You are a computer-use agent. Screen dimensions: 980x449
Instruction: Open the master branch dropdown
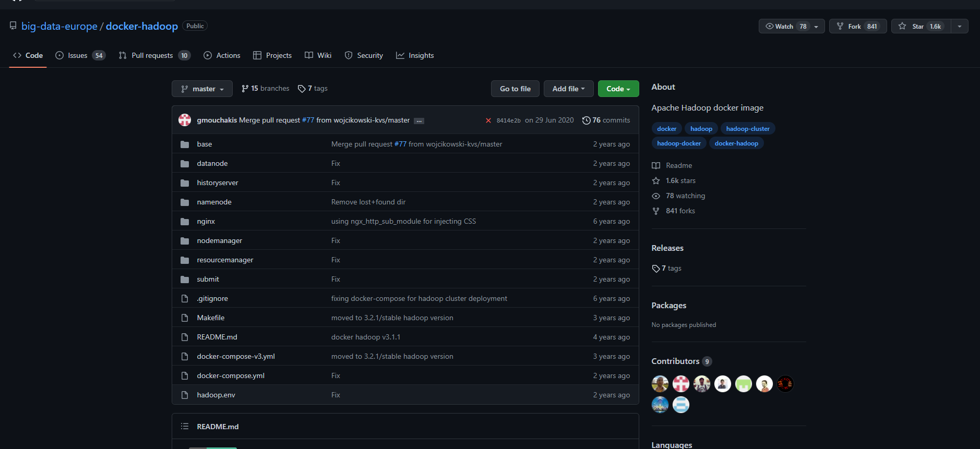(202, 89)
